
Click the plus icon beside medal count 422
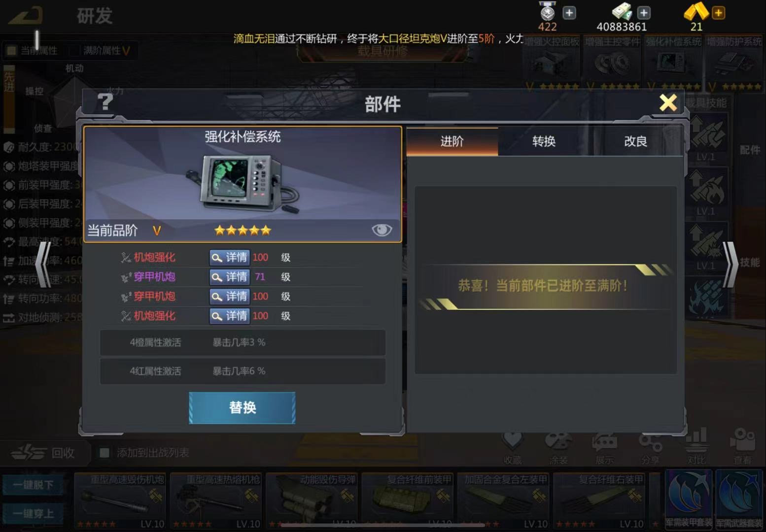569,13
